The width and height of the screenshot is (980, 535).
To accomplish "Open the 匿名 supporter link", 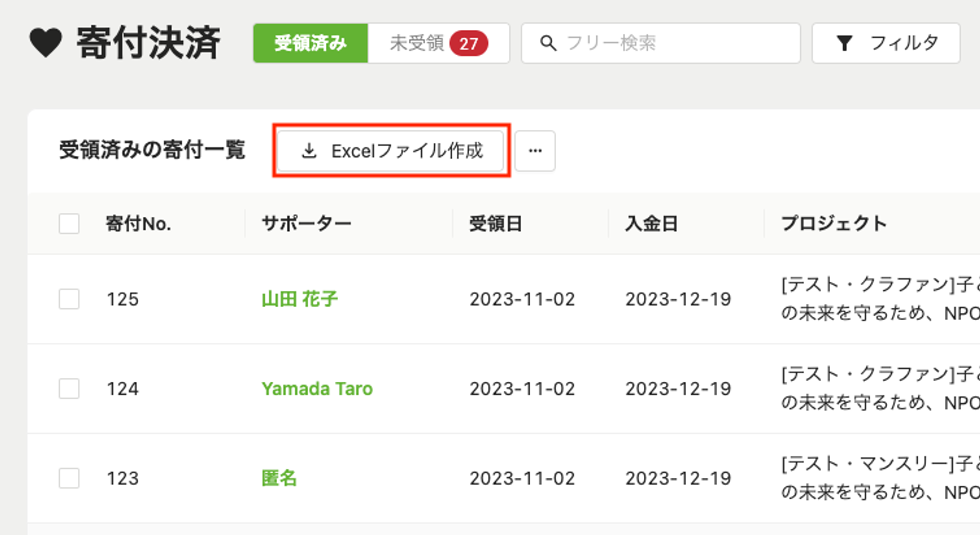I will [x=279, y=479].
